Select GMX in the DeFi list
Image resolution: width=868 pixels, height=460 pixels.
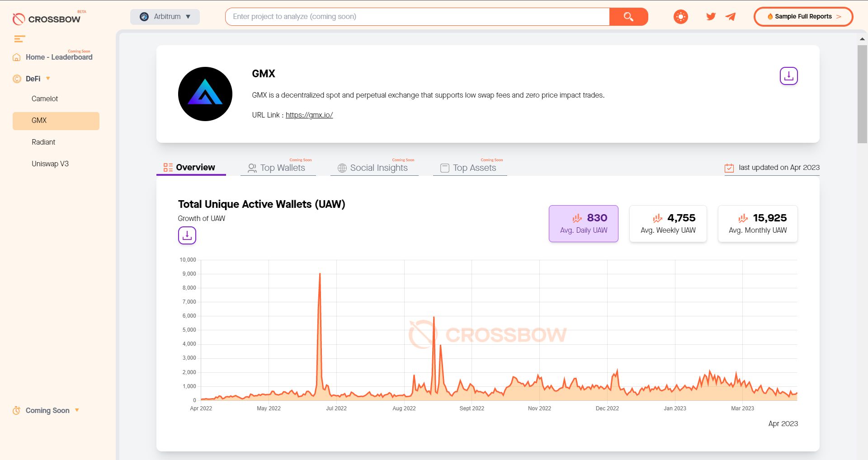[x=56, y=121]
